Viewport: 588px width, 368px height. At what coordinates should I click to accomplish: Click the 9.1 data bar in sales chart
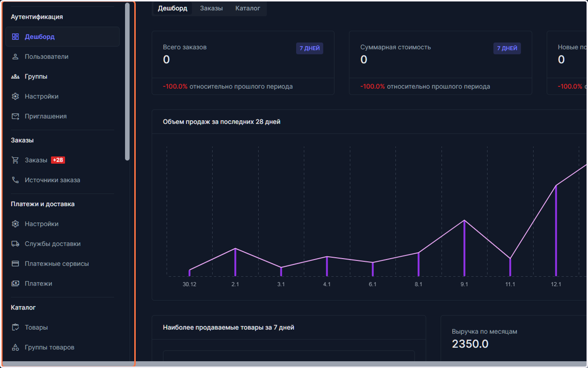(464, 248)
